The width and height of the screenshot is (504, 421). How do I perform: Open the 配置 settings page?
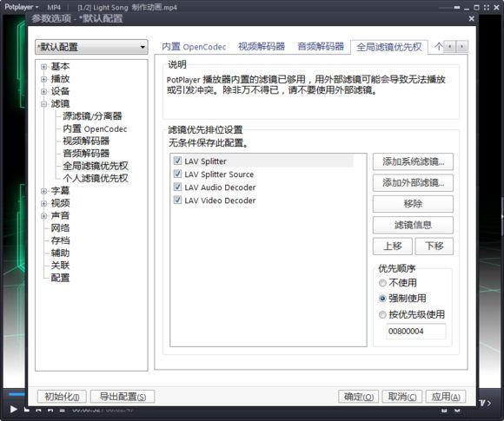(60, 278)
